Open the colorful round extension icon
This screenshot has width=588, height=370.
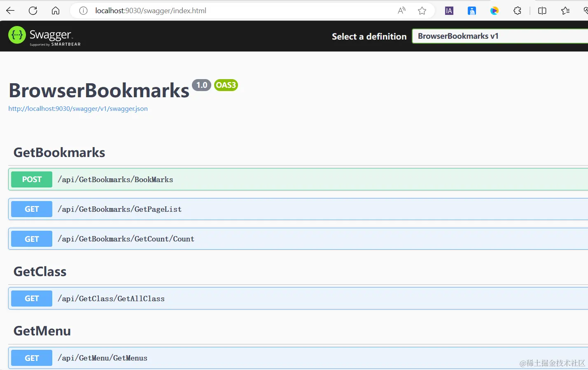[x=495, y=11]
